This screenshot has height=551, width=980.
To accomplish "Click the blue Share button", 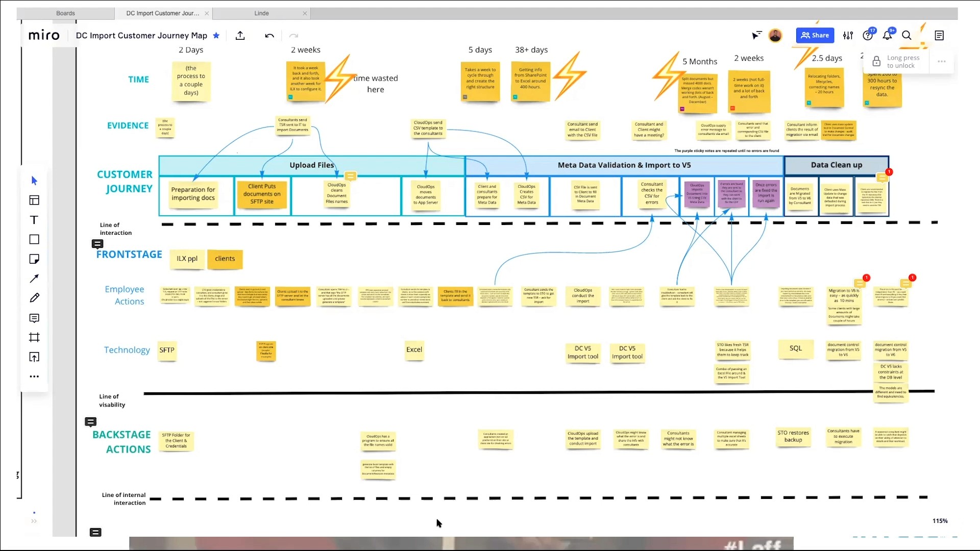I will [x=815, y=35].
